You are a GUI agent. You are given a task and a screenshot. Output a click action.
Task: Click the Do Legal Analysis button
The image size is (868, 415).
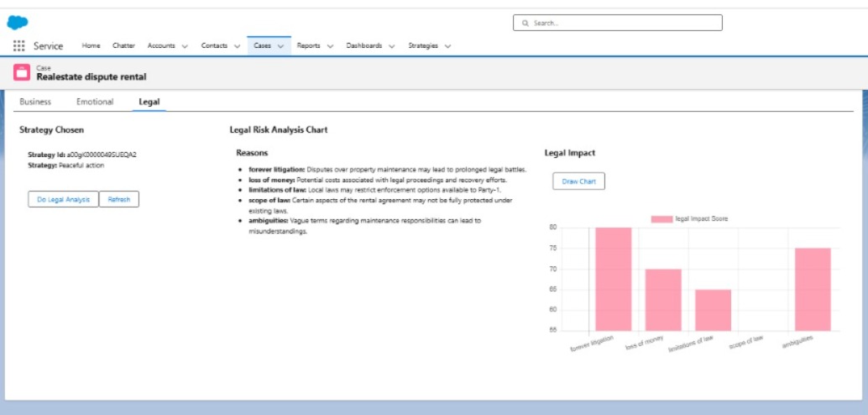click(63, 199)
